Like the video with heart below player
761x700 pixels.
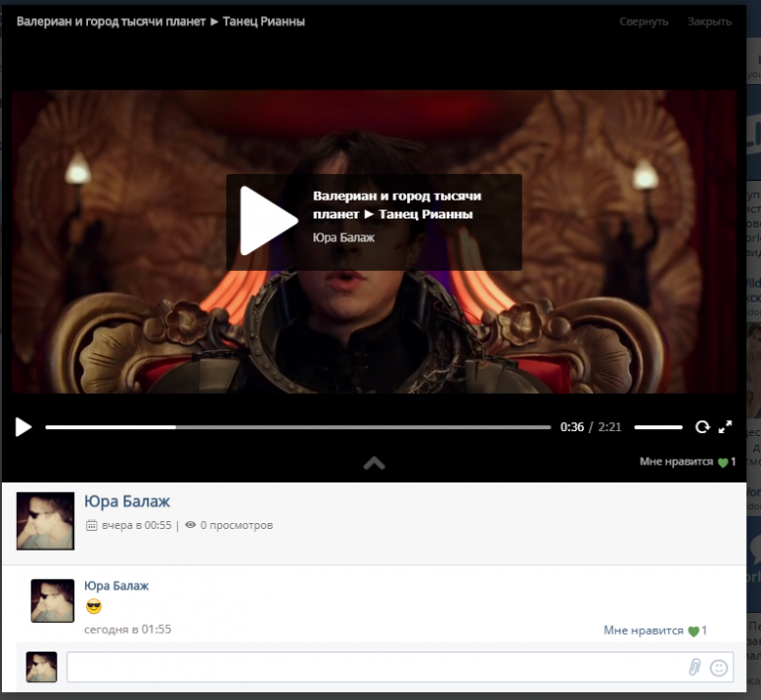point(722,462)
